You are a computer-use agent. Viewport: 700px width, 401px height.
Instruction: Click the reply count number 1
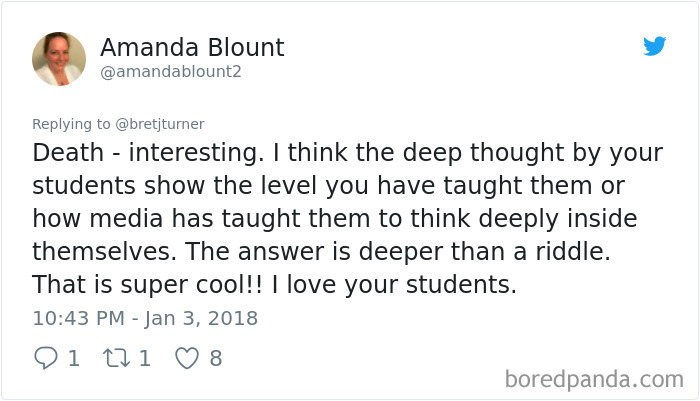click(x=73, y=357)
